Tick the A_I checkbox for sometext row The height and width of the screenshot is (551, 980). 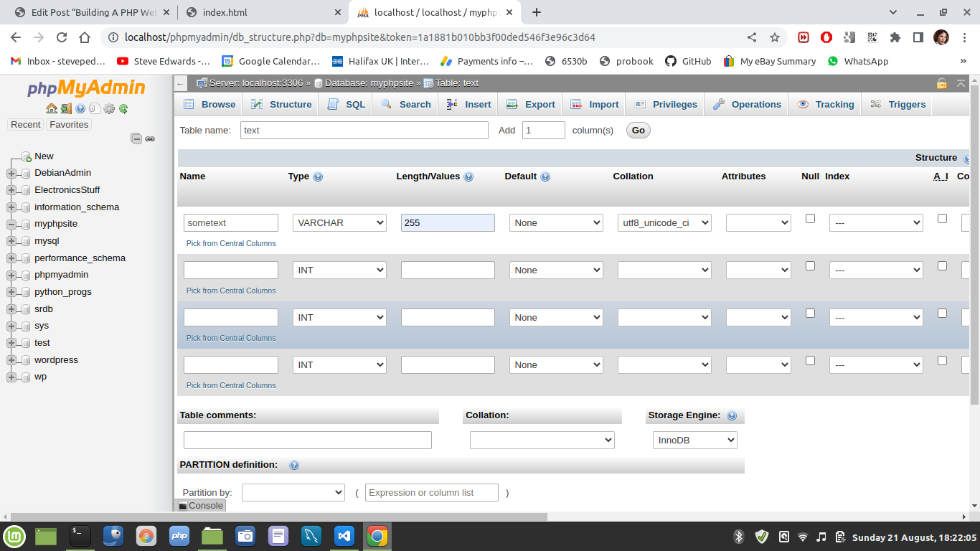pyautogui.click(x=942, y=219)
